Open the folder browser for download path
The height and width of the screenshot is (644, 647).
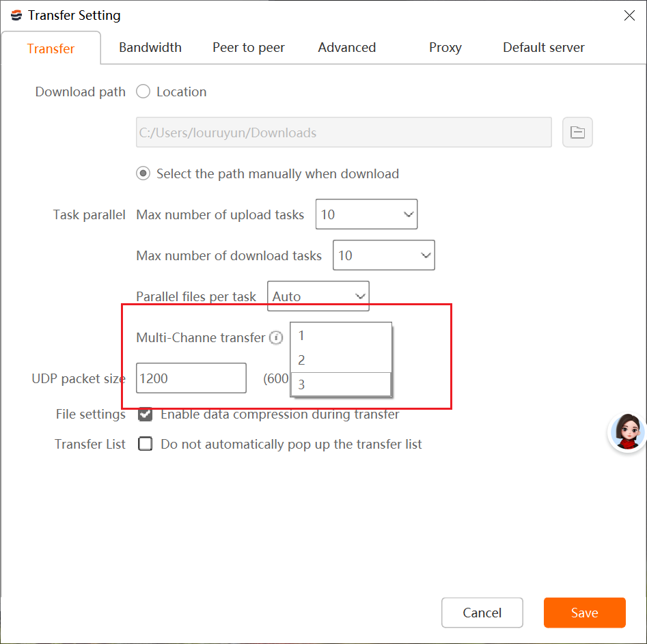click(x=577, y=132)
